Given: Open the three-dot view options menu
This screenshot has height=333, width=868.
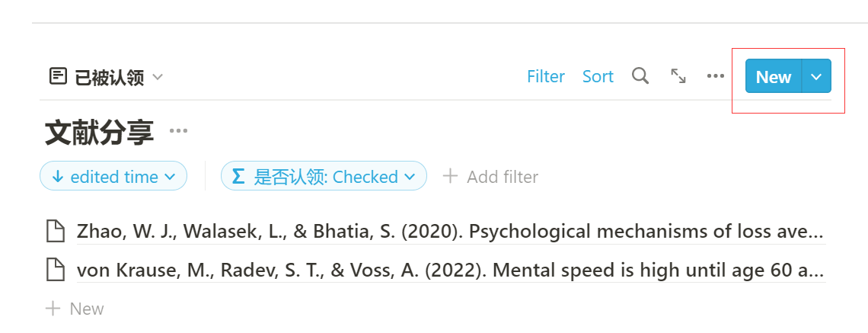Looking at the screenshot, I should (715, 76).
